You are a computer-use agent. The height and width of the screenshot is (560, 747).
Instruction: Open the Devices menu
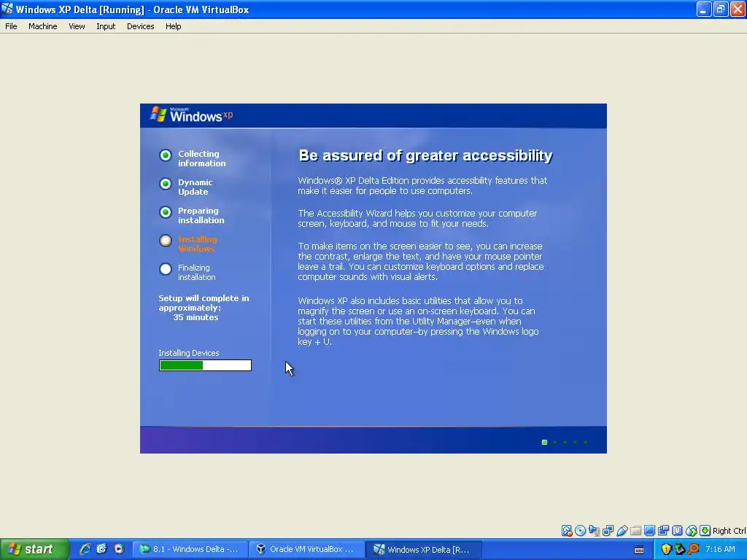[141, 26]
